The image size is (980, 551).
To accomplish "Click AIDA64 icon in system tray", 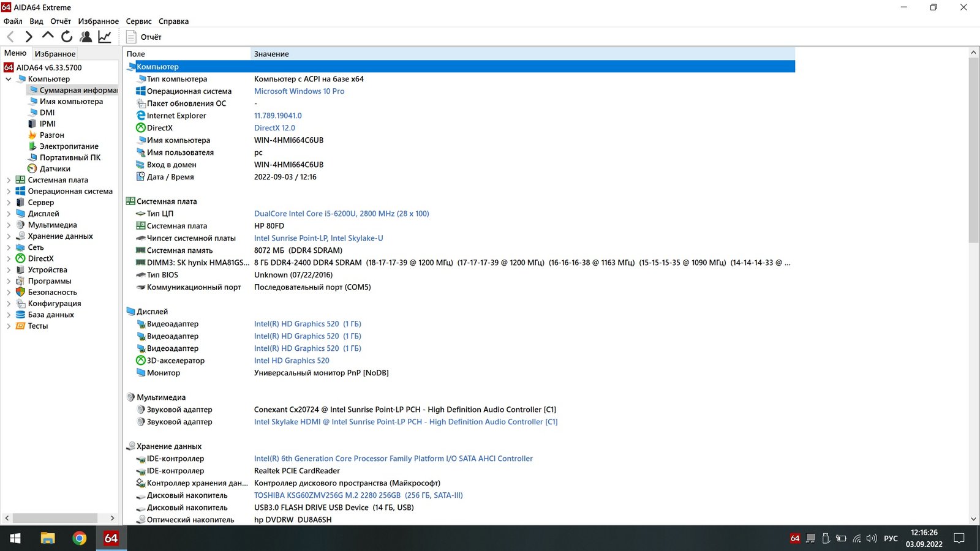I will coord(795,539).
